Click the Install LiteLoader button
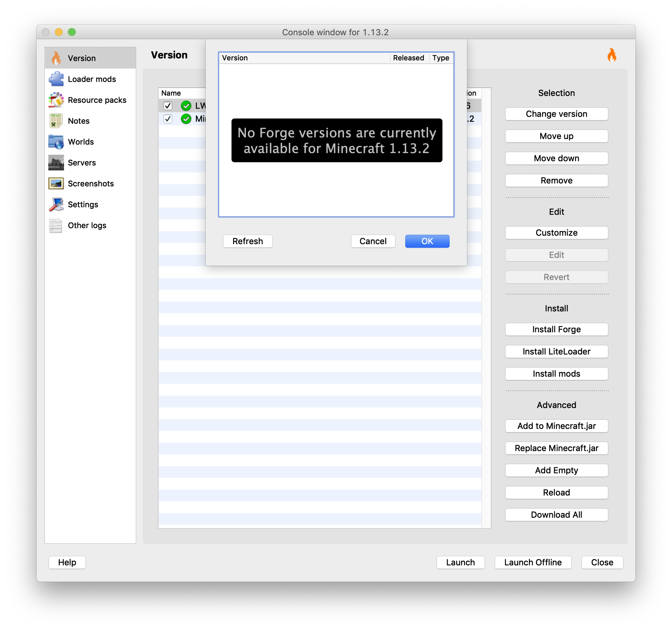This screenshot has width=672, height=630. point(556,352)
